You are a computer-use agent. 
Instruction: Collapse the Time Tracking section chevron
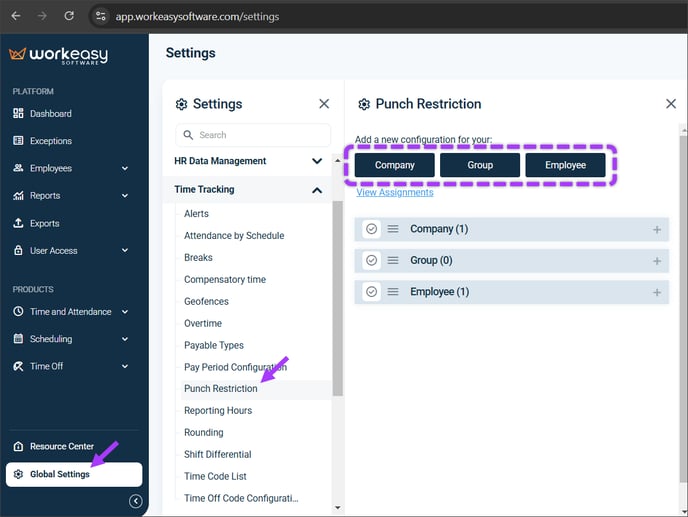(x=317, y=190)
